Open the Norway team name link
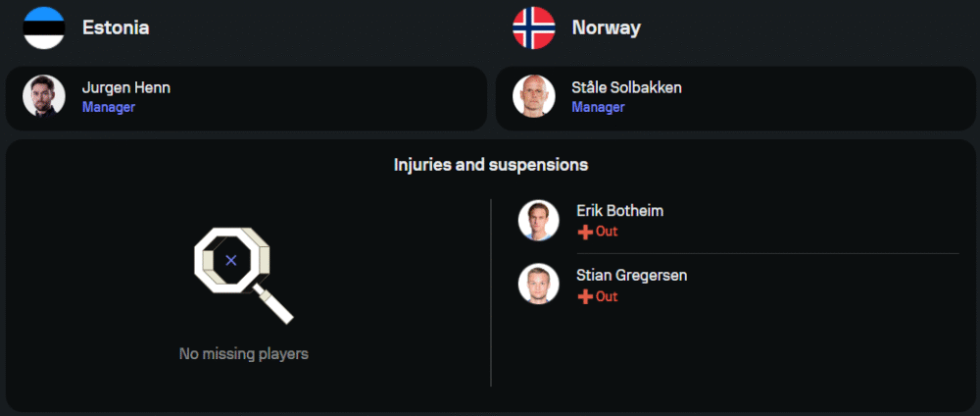Screen dimensions: 980x416 coord(606,27)
